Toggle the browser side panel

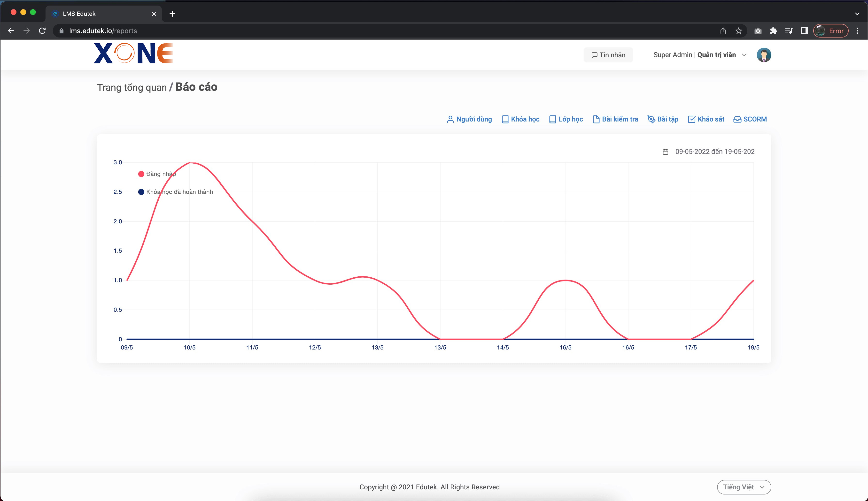point(804,31)
